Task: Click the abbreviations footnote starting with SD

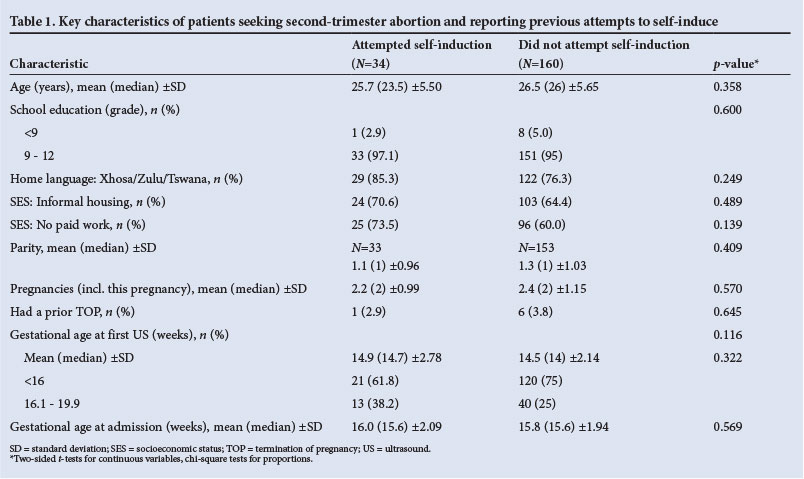Action: 220,448
